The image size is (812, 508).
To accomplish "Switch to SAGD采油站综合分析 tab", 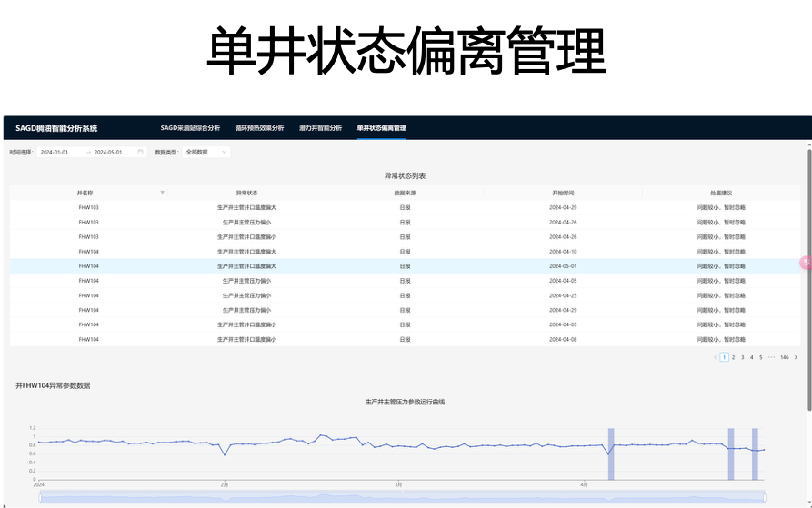I will click(190, 128).
